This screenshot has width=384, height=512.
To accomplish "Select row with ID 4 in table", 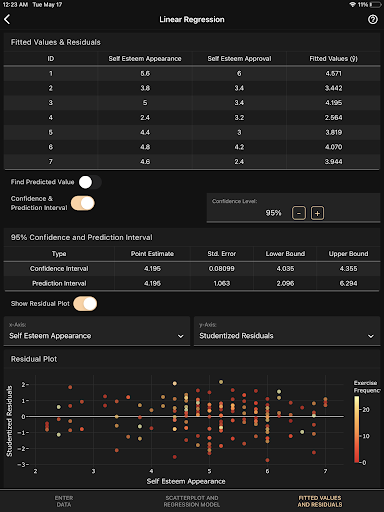I will 192,117.
